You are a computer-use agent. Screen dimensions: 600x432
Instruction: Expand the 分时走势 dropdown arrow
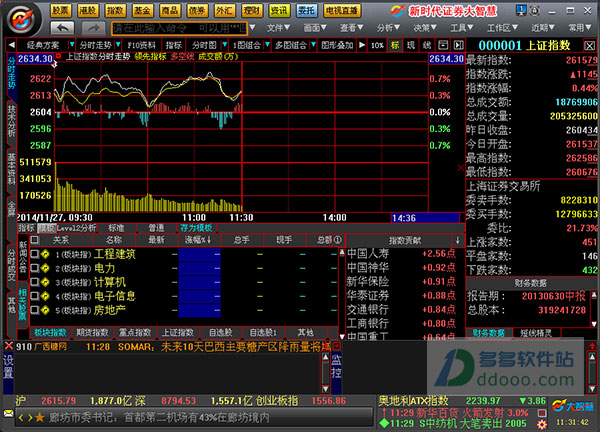pos(118,45)
